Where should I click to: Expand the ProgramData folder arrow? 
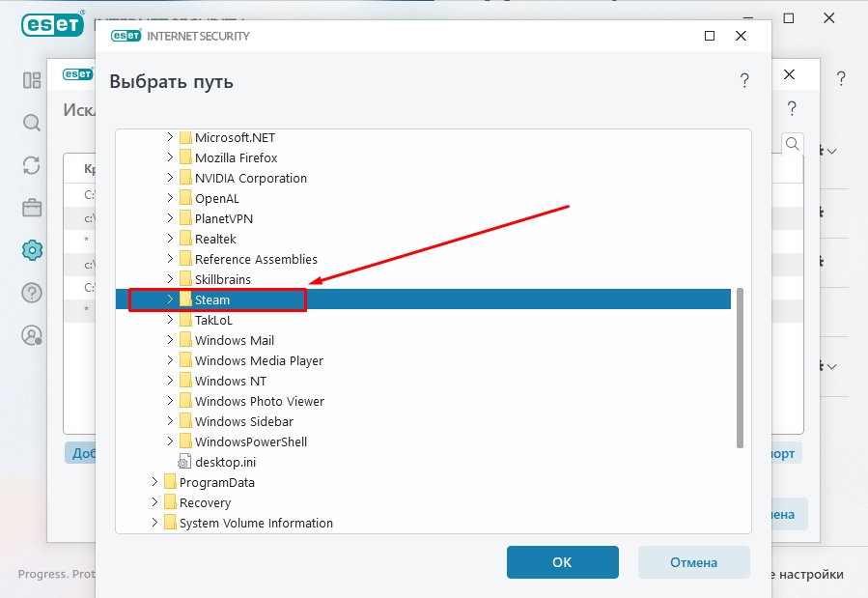154,482
